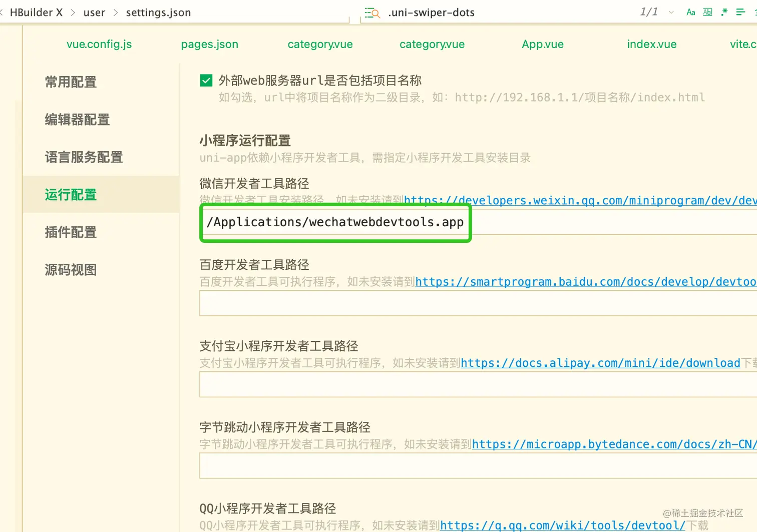Toggle case-sensitive match (Aa) icon
The width and height of the screenshot is (757, 532).
click(x=691, y=12)
